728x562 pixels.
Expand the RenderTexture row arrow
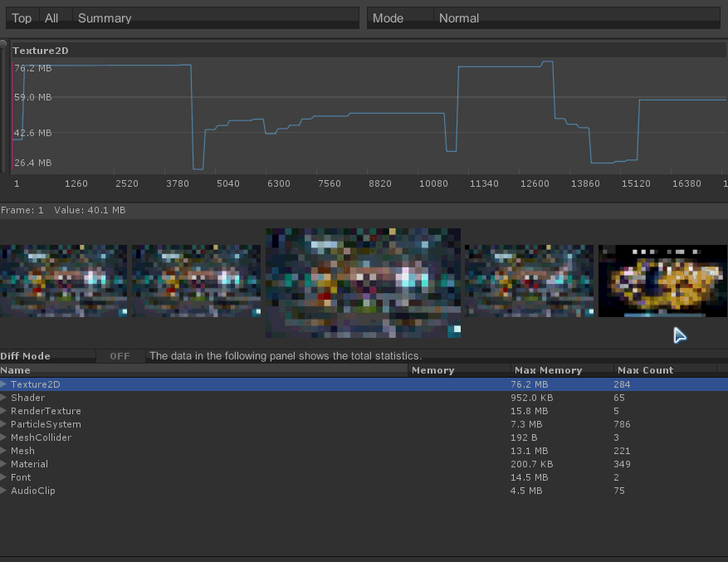(4, 411)
